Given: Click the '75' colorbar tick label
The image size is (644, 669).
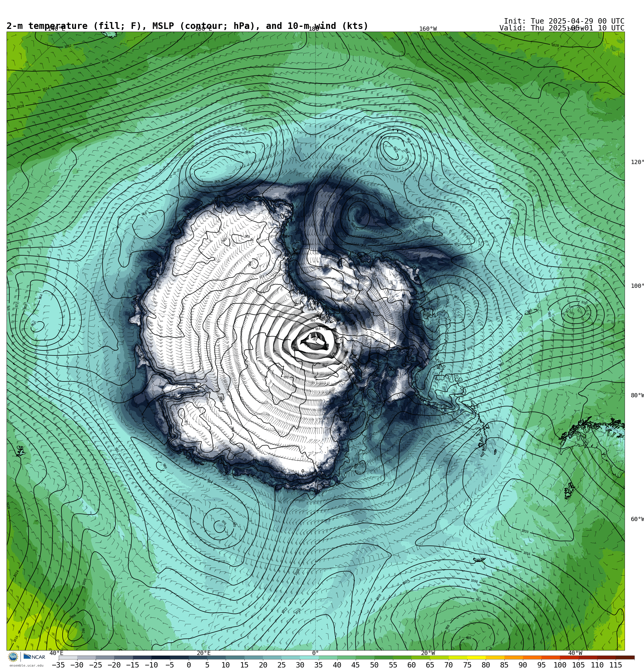Looking at the screenshot, I should pos(467,665).
